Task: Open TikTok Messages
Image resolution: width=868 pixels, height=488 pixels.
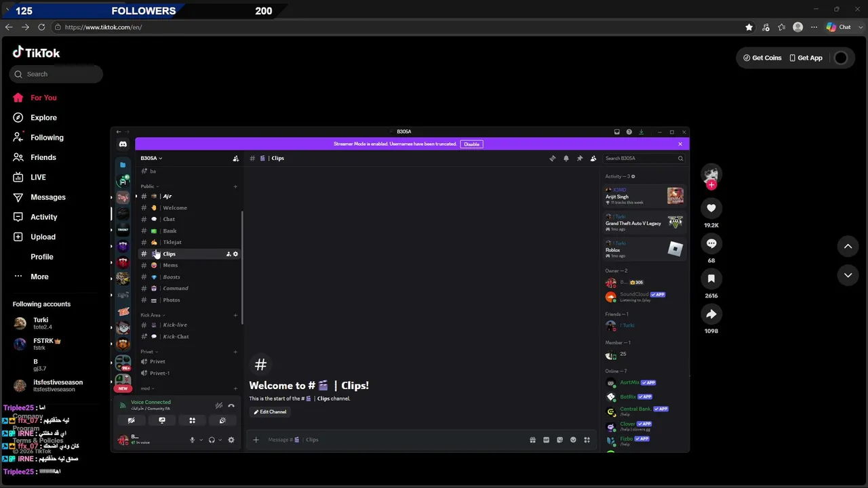Action: (x=47, y=197)
